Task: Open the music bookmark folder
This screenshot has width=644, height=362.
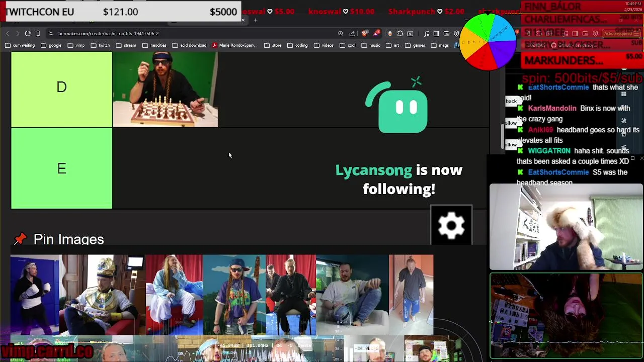Action: (371, 45)
